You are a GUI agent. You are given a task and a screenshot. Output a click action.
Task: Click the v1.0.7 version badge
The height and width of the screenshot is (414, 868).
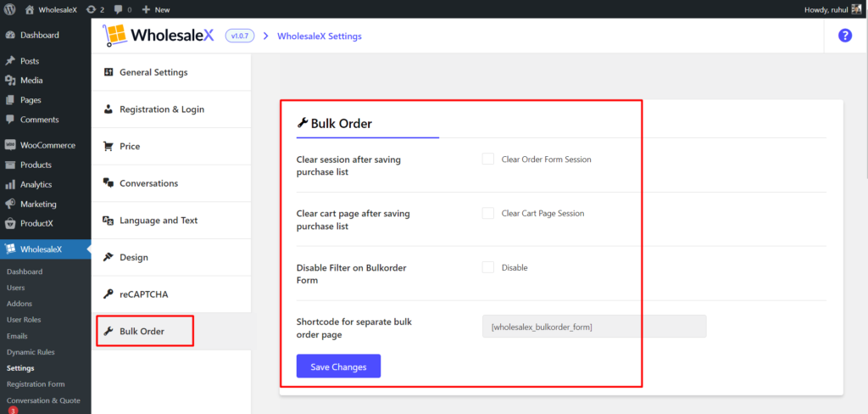click(240, 36)
